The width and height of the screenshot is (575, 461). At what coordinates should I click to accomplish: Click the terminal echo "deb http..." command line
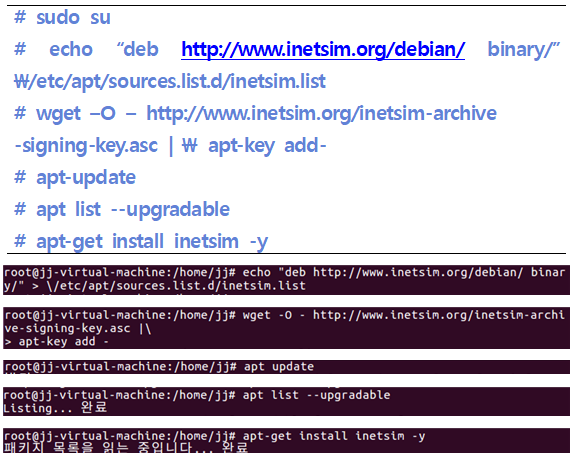pos(285,272)
